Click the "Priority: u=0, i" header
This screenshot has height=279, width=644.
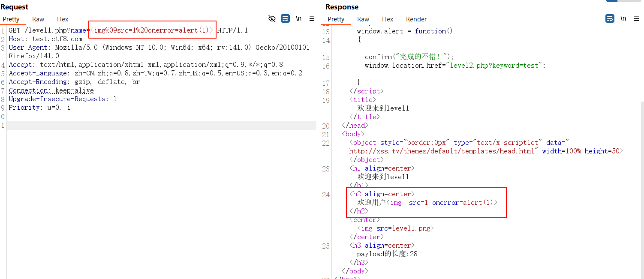pos(39,108)
